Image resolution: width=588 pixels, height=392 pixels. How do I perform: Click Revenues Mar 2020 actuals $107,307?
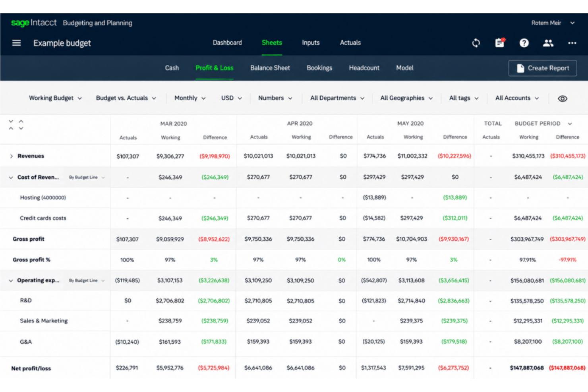[x=128, y=156]
